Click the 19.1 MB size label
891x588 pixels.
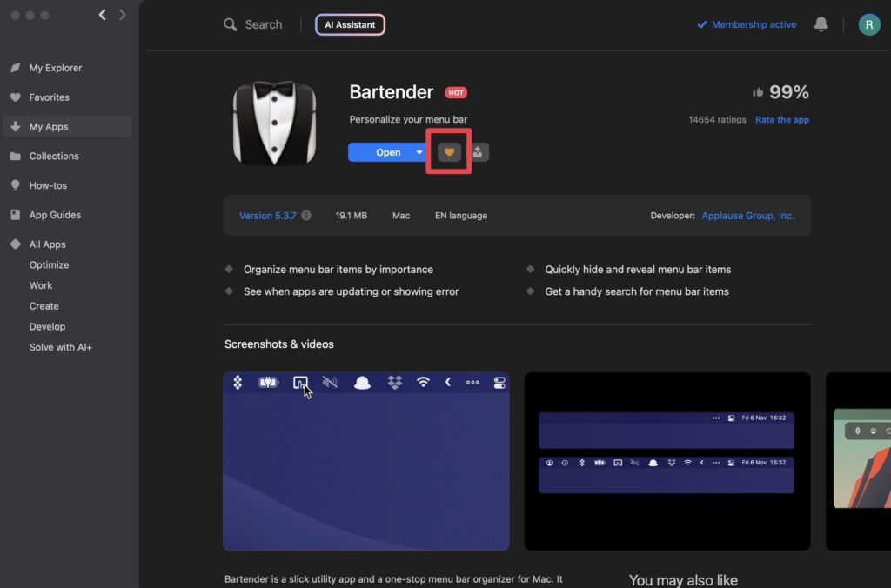[352, 216]
